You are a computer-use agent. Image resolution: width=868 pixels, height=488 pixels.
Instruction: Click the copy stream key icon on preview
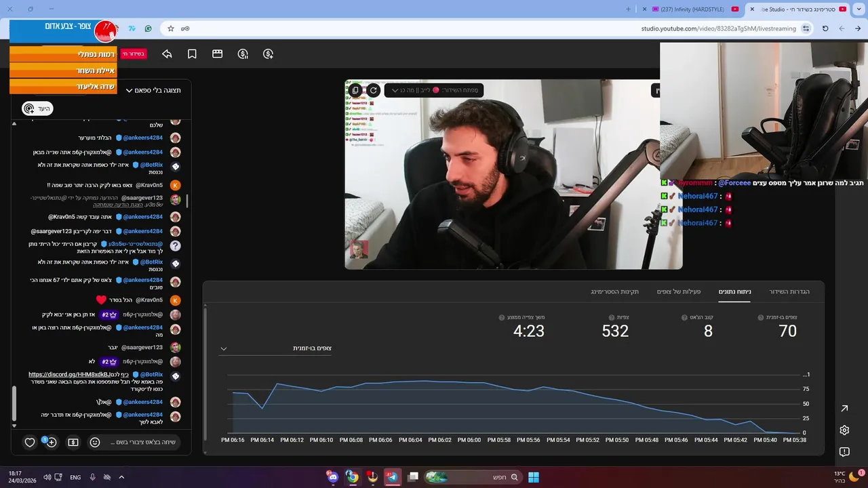pyautogui.click(x=355, y=90)
